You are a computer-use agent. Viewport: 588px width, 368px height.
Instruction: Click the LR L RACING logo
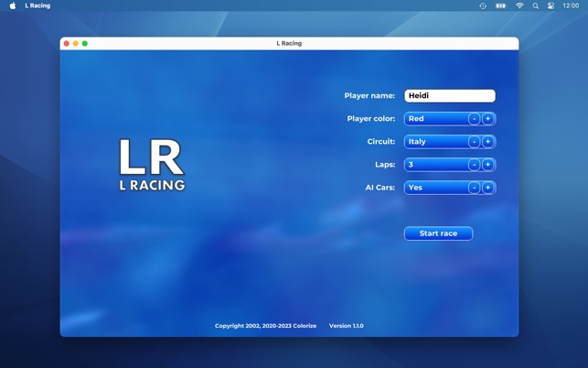click(x=152, y=165)
